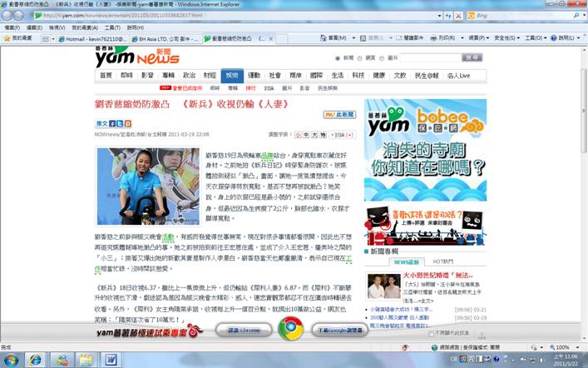Screen dimensions: 588x368
Task: Set article font size to 大
Action: [x=314, y=135]
